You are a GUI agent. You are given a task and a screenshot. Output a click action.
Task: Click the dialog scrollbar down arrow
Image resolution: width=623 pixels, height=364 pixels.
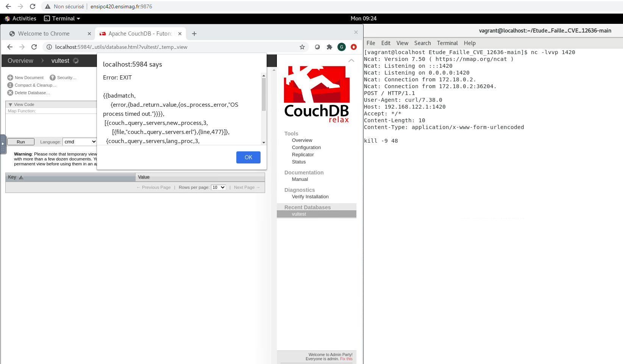pyautogui.click(x=264, y=142)
